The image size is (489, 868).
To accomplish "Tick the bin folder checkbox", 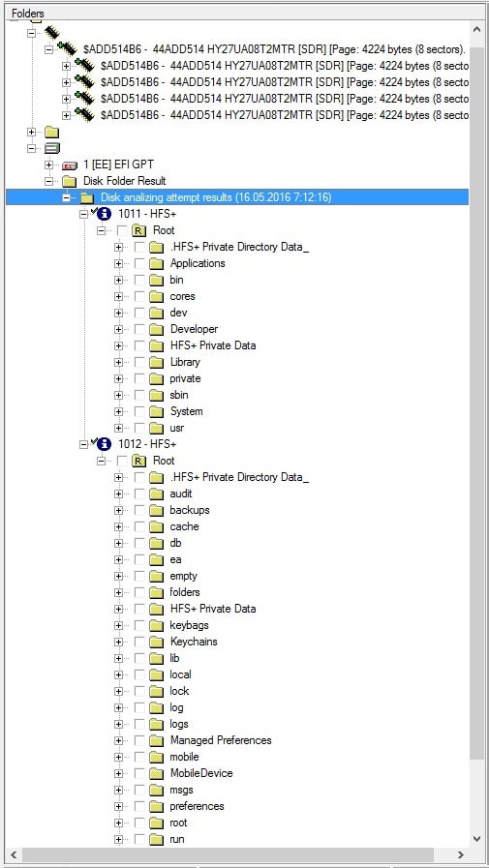I will [139, 280].
